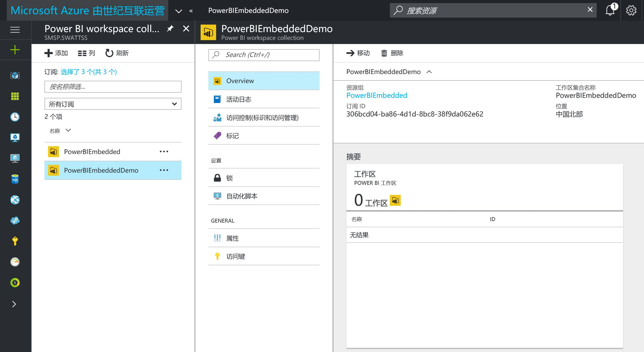This screenshot has height=352, width=644.
Task: Open the 锁 locks menu item
Action: click(264, 178)
